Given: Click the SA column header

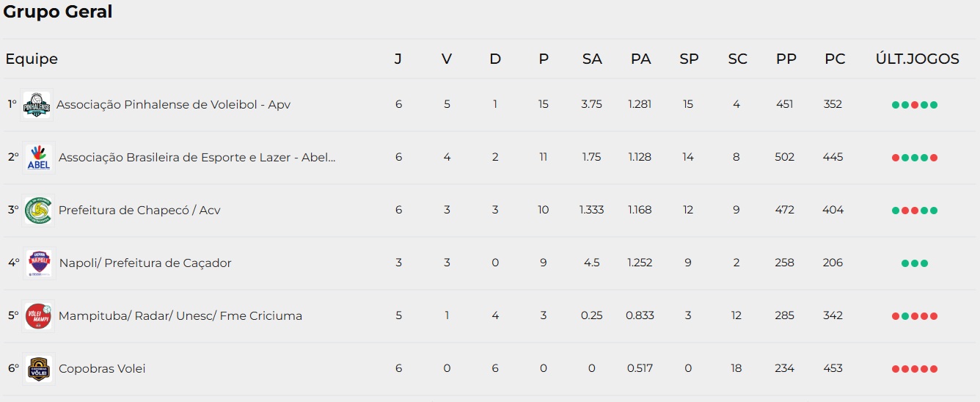Looking at the screenshot, I should [592, 59].
